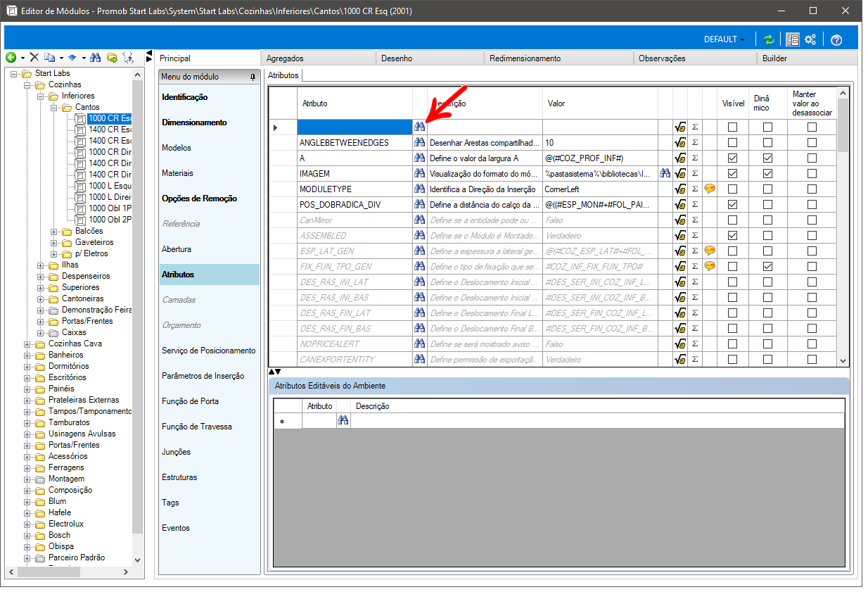Check Dinâmico for ANGLEBETWEENEDGES attribute
The image size is (868, 592).
(767, 143)
